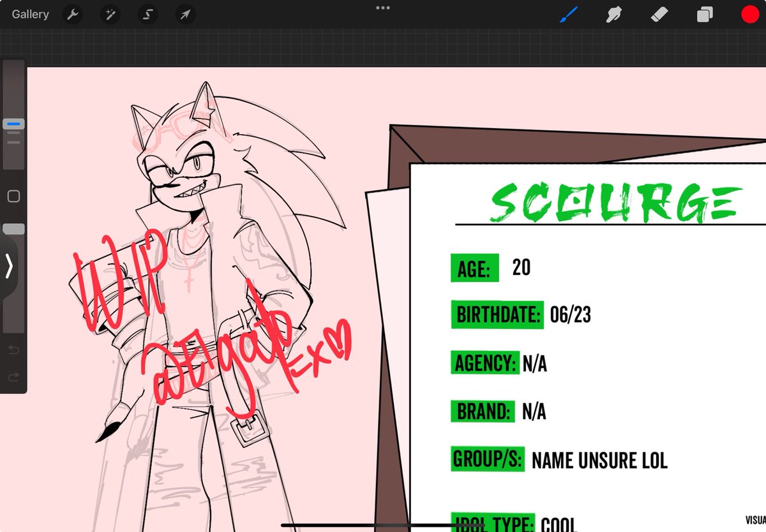Viewport: 766px width, 532px height.
Task: Click the NAME UNSURE LOL text
Action: pos(599,461)
